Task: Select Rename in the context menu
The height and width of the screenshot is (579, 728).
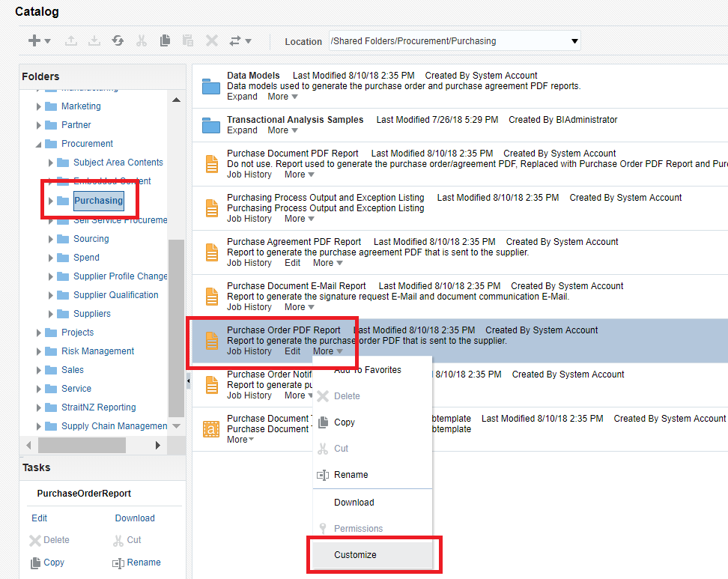Action: [352, 474]
